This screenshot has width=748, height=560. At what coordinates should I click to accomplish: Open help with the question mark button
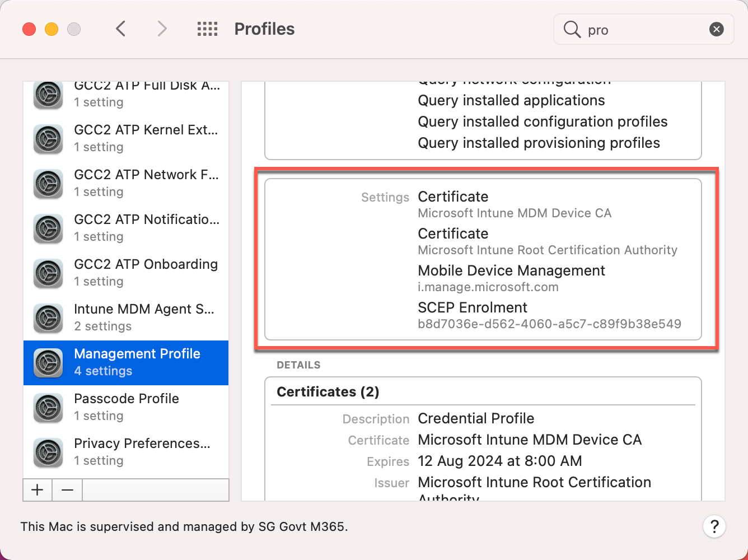pyautogui.click(x=714, y=526)
